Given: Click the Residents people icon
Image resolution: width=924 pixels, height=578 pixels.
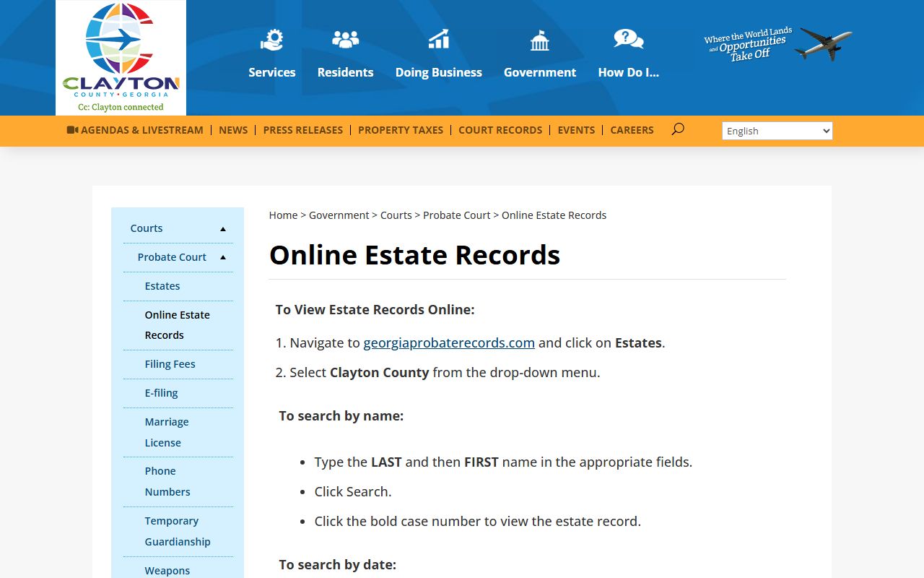Looking at the screenshot, I should (x=345, y=39).
